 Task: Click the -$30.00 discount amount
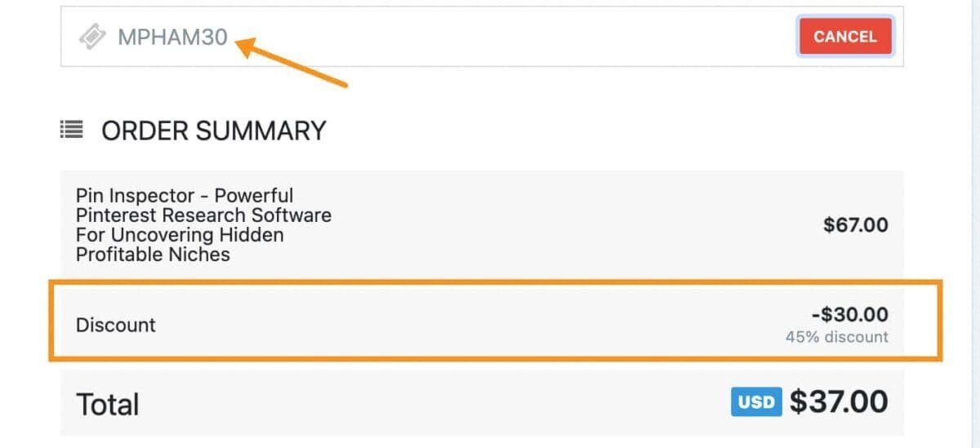coord(849,315)
